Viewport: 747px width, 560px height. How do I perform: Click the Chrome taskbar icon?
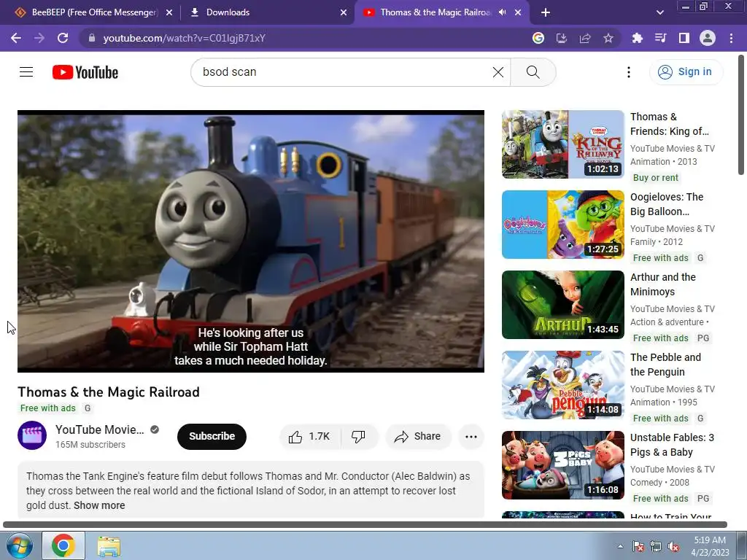63,545
